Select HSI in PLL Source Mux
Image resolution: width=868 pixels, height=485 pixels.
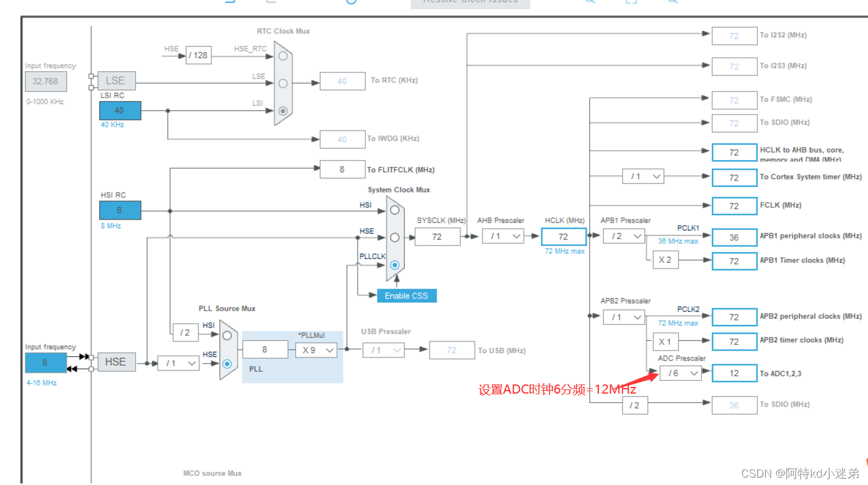pos(227,335)
